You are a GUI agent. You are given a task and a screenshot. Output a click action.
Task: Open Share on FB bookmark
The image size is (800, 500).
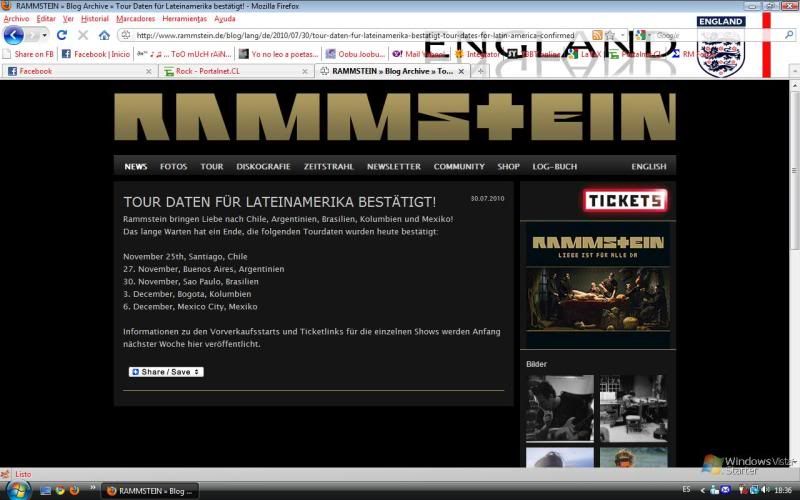pyautogui.click(x=28, y=54)
